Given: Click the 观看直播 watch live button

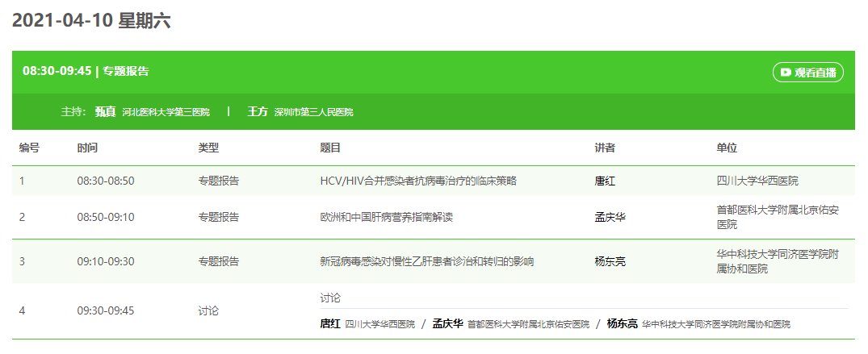Looking at the screenshot, I should (x=808, y=72).
